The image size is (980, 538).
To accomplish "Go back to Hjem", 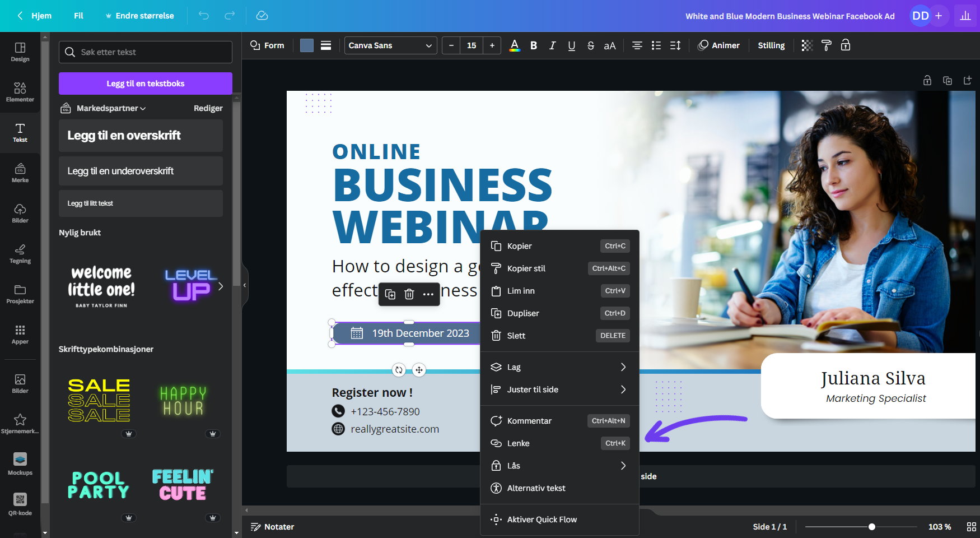I will [35, 16].
